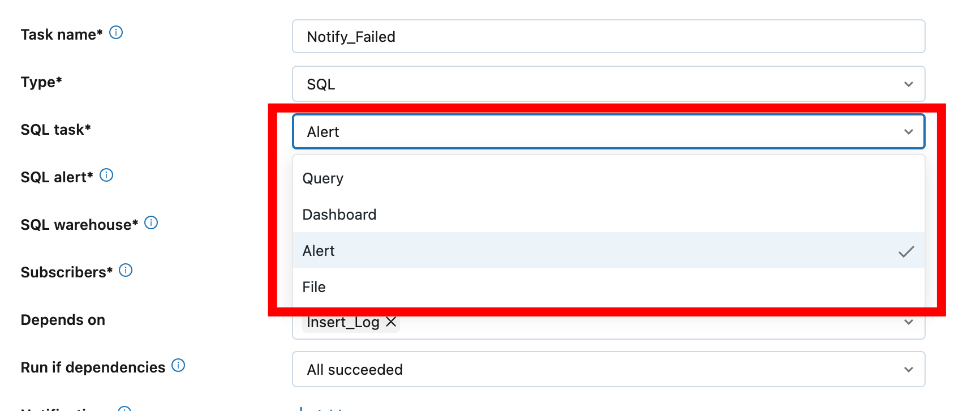
Task: Click the info icon next to SQL alert
Action: tap(106, 175)
